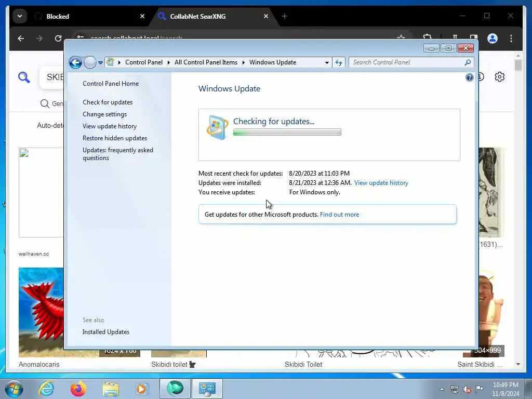Screen dimensions: 532x399
Task: Launch Internet Explorer from taskbar
Action: pyautogui.click(x=46, y=389)
